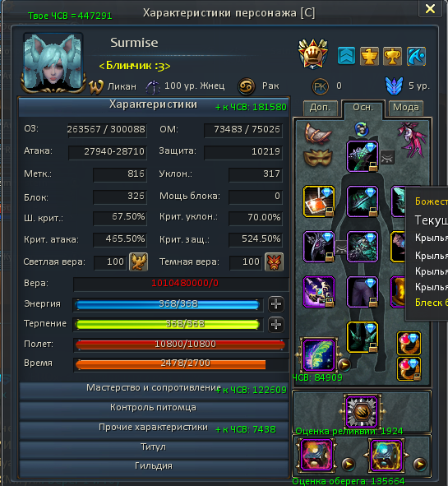Open the Титул section

pyautogui.click(x=154, y=447)
